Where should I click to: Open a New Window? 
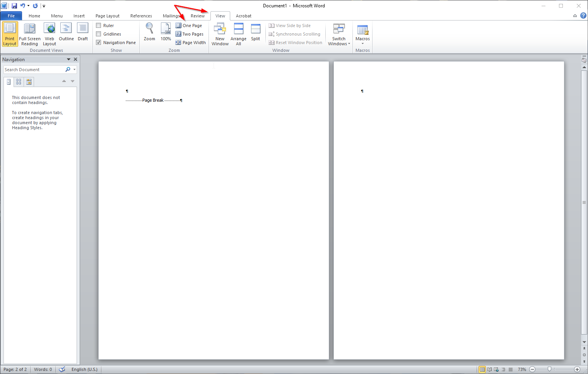point(220,34)
